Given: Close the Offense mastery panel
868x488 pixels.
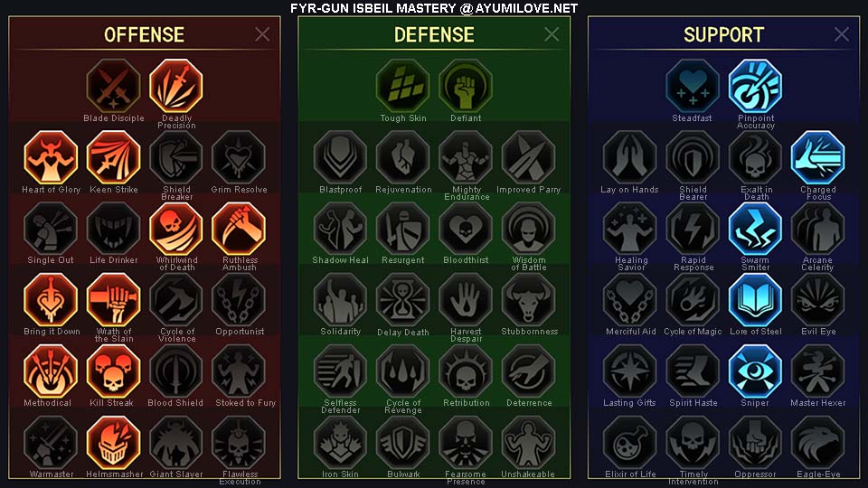Looking at the screenshot, I should click(x=262, y=34).
